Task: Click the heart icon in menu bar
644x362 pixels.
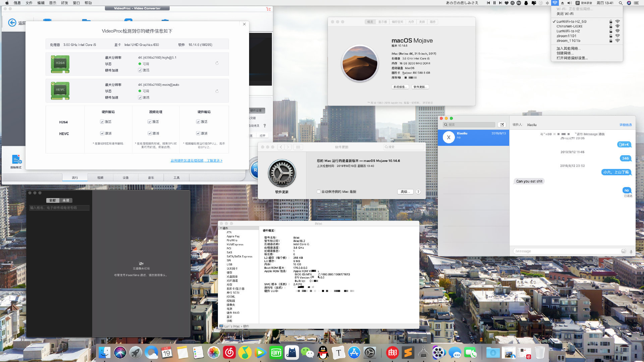Action: click(x=506, y=3)
